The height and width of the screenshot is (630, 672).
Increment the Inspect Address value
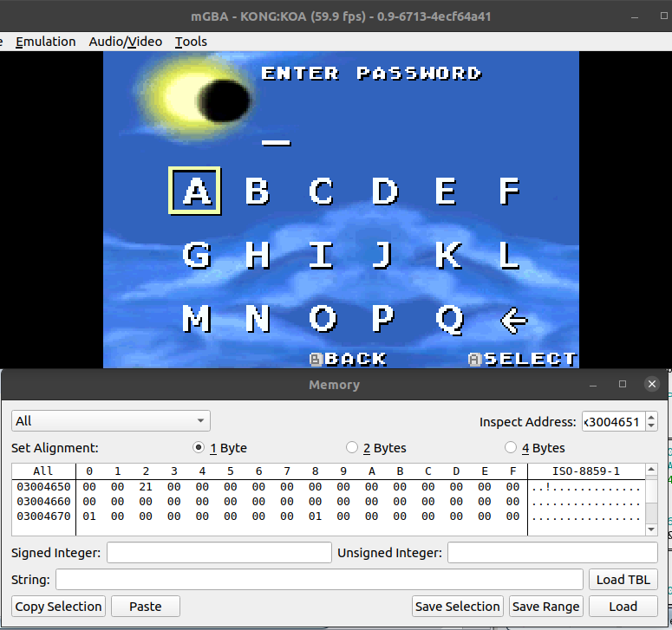tap(651, 417)
